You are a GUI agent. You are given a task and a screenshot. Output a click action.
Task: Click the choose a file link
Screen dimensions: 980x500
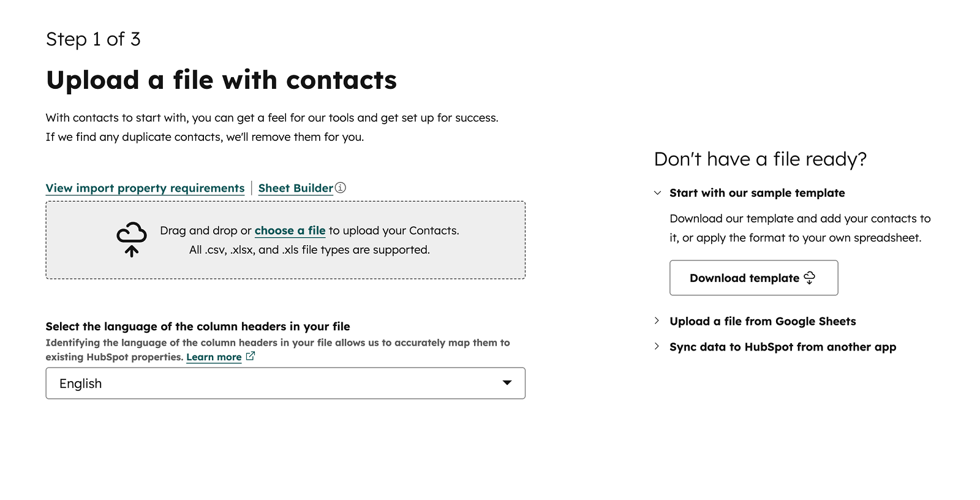[x=290, y=230]
